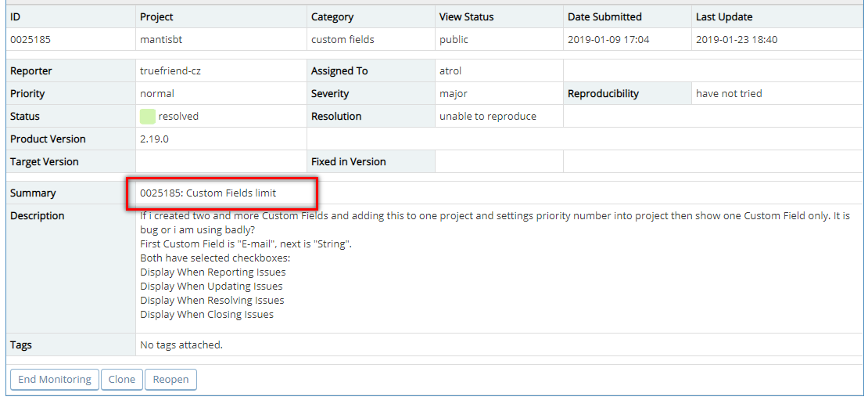Click the view status value 'public'
This screenshot has width=868, height=404.
pyautogui.click(x=455, y=39)
